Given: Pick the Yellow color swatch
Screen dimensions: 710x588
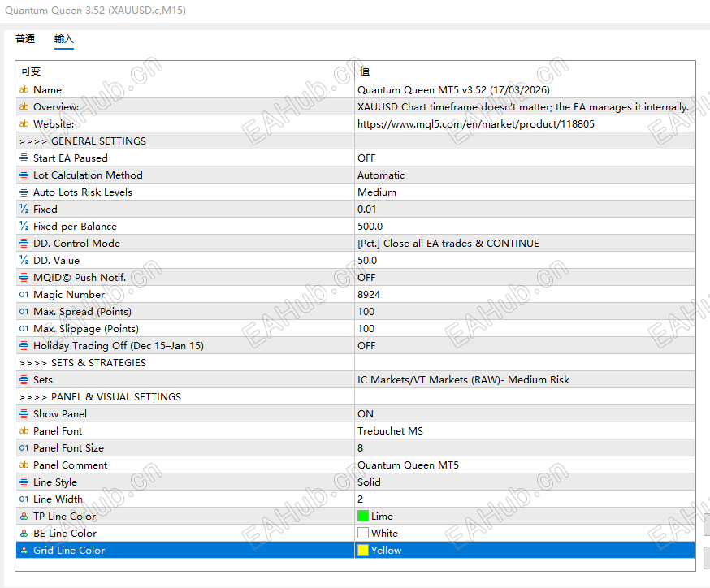Looking at the screenshot, I should coord(363,551).
